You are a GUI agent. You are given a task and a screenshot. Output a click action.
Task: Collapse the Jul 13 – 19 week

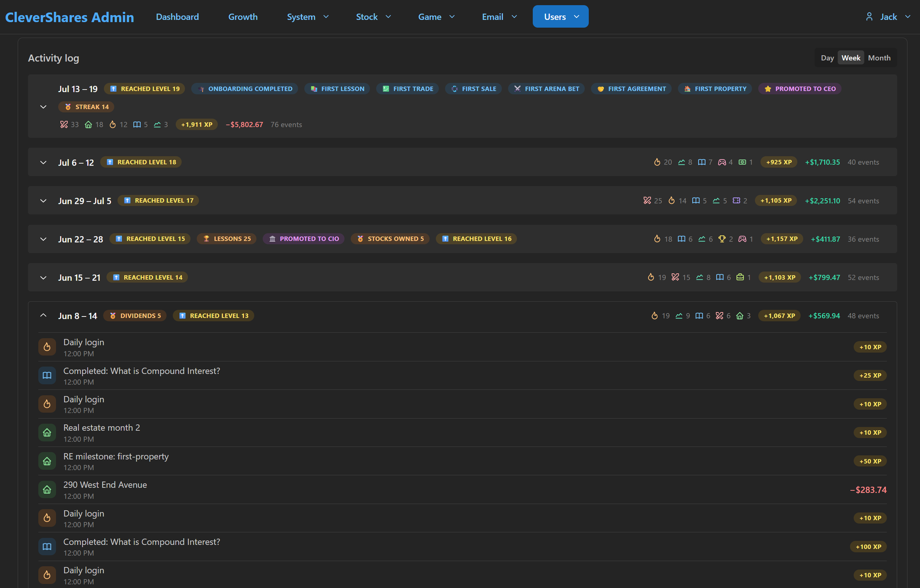[43, 107]
